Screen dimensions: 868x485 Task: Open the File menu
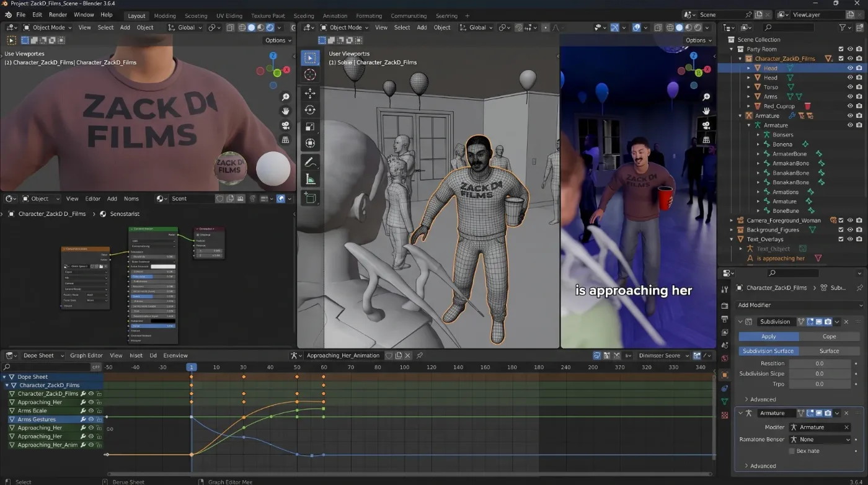[20, 15]
